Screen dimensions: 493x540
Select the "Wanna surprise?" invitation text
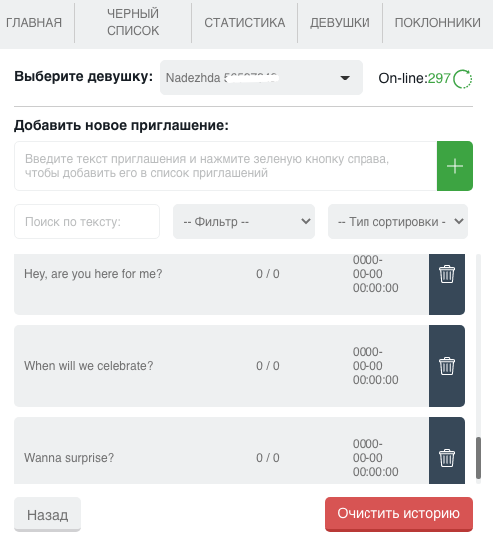point(69,458)
